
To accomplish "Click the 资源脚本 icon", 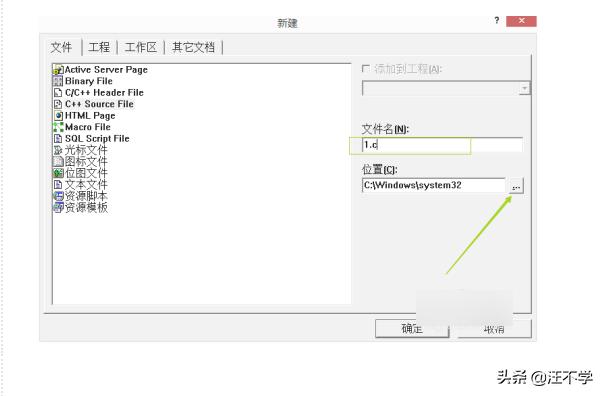I will click(x=58, y=196).
